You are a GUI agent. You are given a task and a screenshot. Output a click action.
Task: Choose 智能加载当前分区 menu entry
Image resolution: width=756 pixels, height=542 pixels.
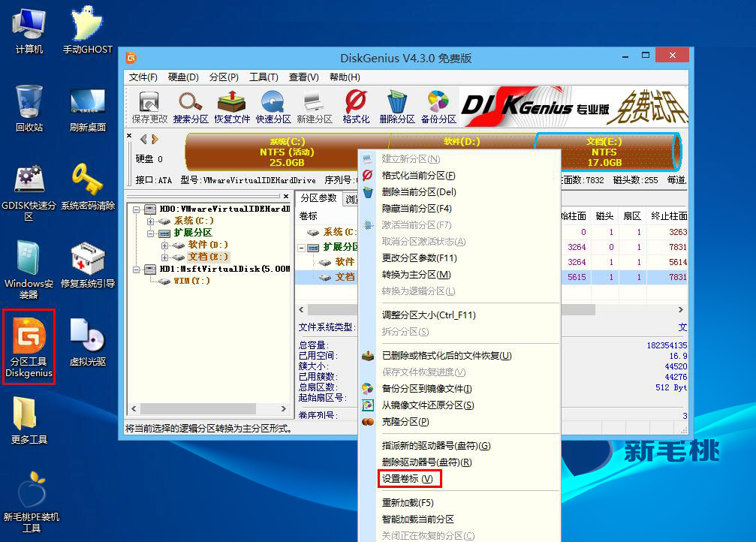[x=459, y=519]
